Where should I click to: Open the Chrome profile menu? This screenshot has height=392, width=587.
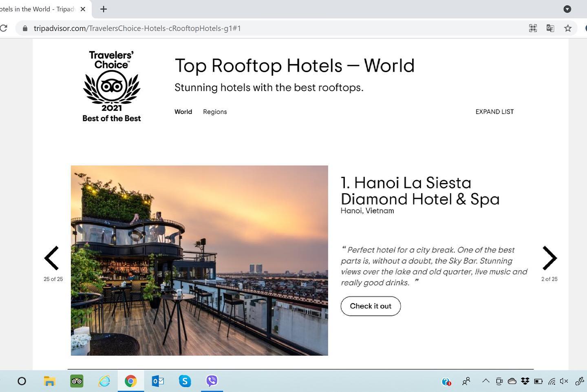click(x=586, y=28)
